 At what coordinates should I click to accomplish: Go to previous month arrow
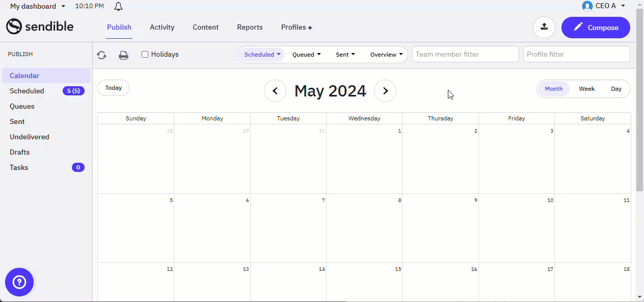tap(275, 91)
